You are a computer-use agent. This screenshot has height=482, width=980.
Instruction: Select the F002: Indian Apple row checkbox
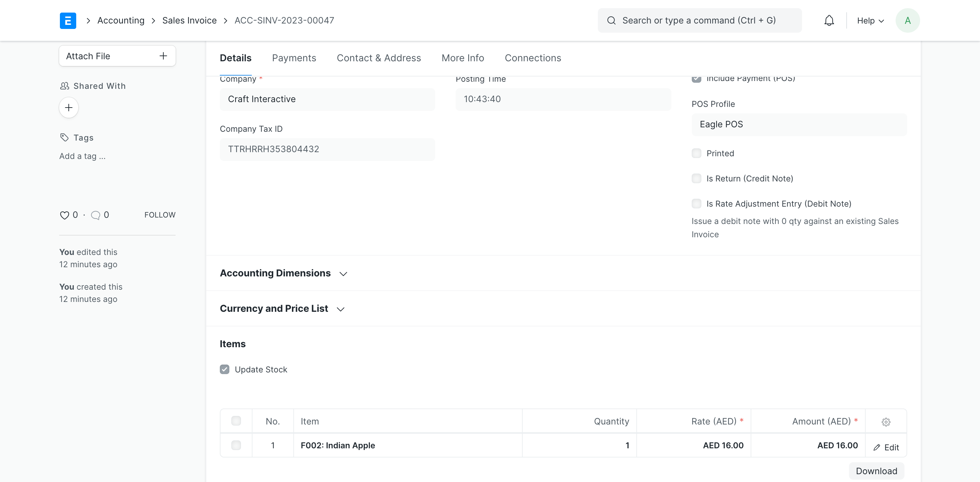[236, 446]
